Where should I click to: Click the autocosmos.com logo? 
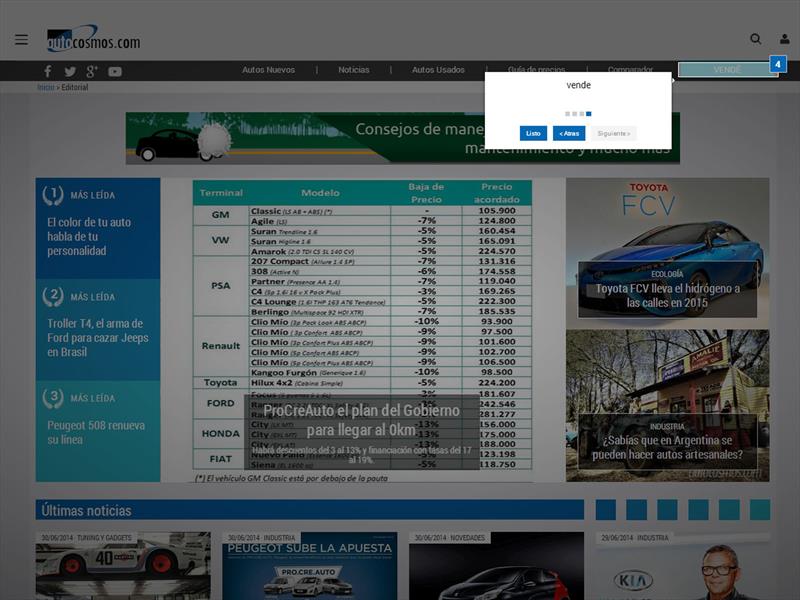pyautogui.click(x=93, y=40)
